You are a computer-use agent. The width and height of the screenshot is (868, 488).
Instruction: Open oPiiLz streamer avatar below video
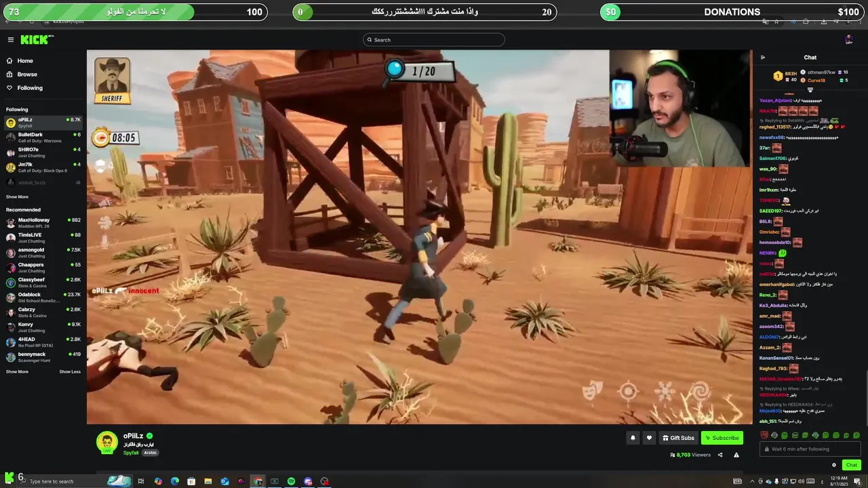coord(107,442)
